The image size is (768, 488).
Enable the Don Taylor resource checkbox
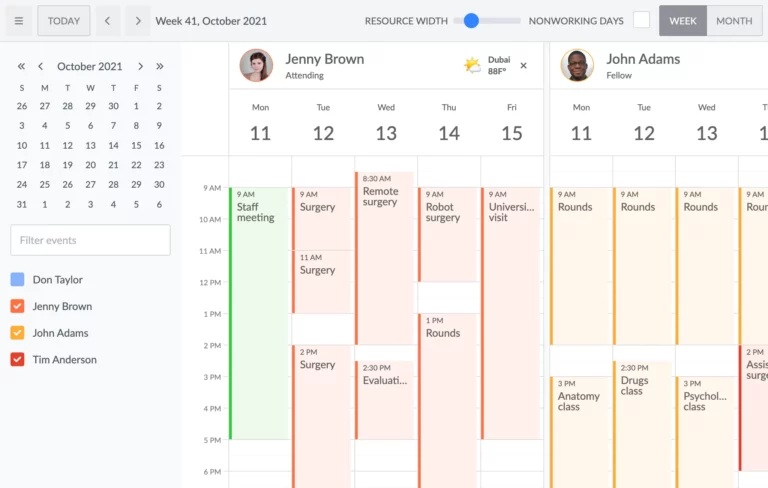coord(17,280)
